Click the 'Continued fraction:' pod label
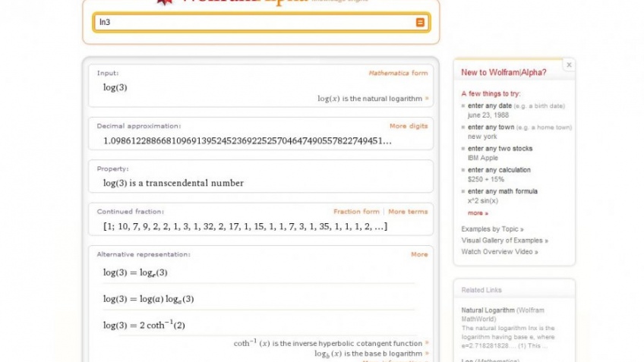 [x=130, y=212]
